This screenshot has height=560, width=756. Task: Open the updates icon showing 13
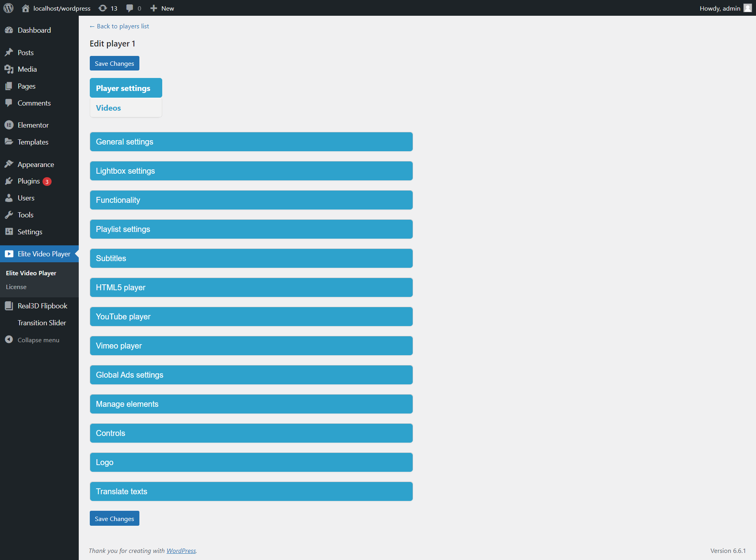click(x=103, y=8)
